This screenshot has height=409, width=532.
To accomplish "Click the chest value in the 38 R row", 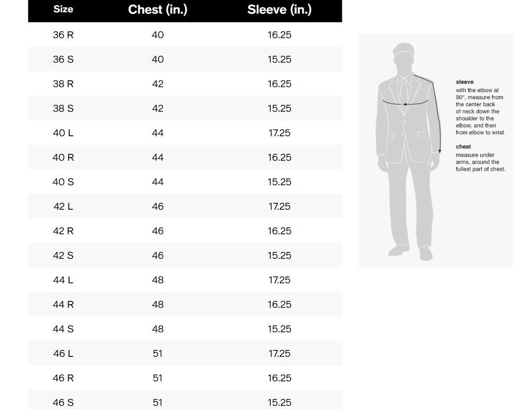I will point(158,84).
